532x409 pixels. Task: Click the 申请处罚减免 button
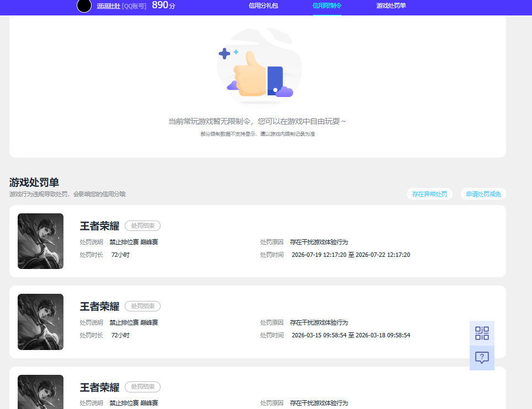pyautogui.click(x=483, y=194)
